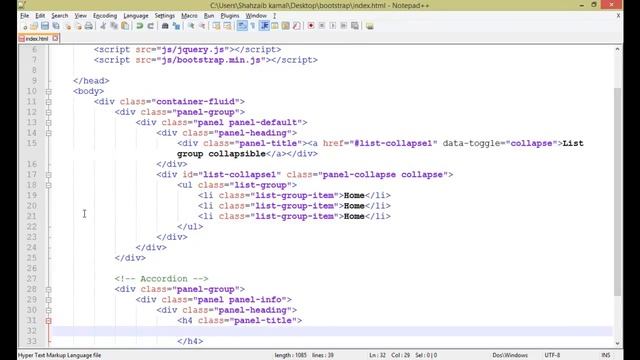
Task: Click scrollbar down arrow
Action: [618, 343]
